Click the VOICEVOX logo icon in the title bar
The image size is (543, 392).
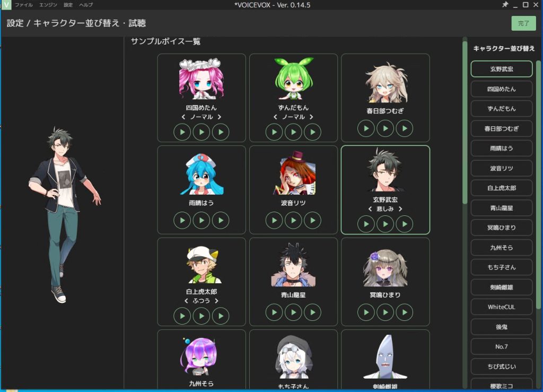coord(6,5)
